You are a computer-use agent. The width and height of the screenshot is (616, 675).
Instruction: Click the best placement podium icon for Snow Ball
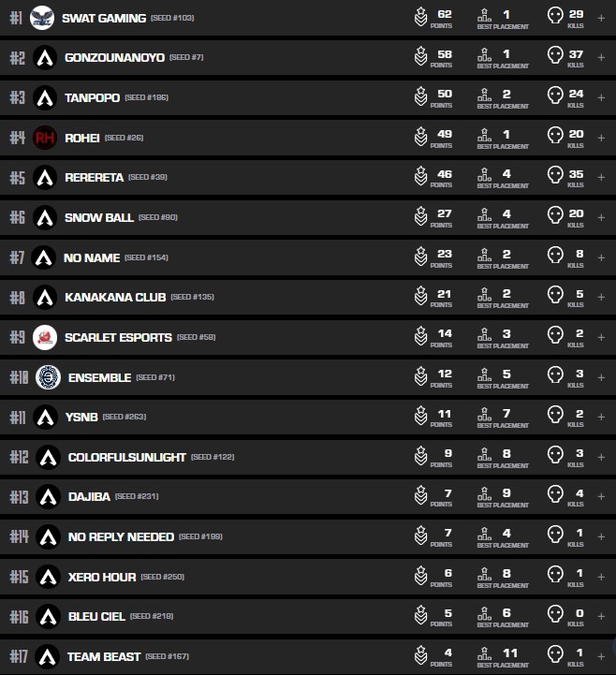[x=484, y=216]
